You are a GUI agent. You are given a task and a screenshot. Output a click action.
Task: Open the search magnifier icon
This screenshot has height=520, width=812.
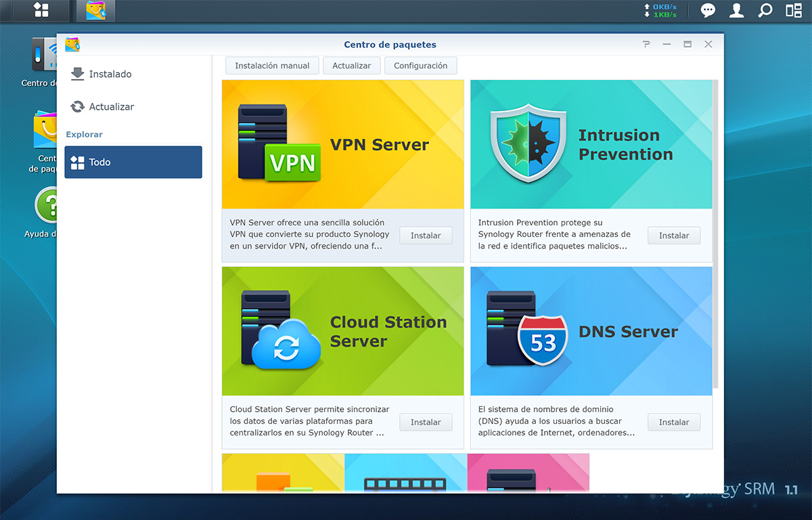(x=765, y=10)
